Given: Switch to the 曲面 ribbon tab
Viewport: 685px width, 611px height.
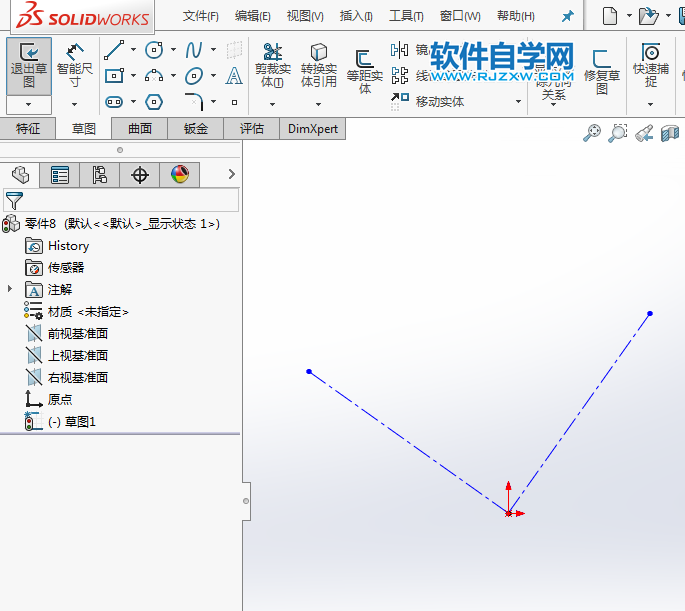Looking at the screenshot, I should (x=140, y=128).
